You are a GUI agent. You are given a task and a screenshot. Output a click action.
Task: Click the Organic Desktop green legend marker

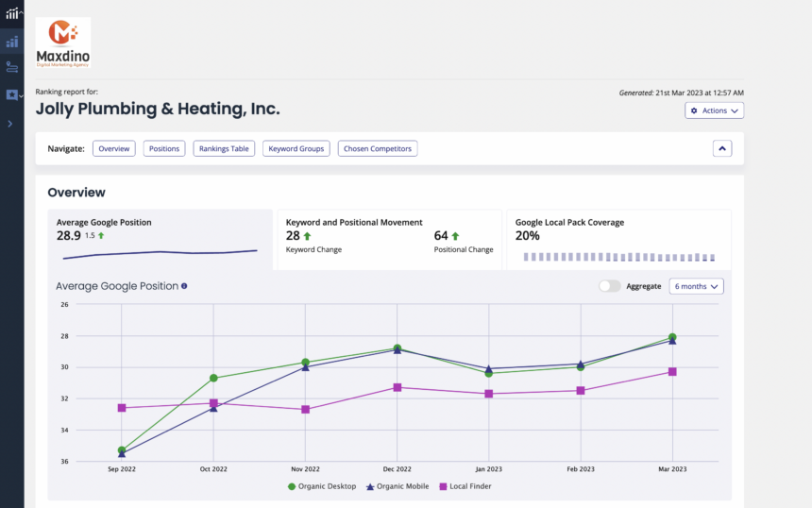[x=292, y=486]
